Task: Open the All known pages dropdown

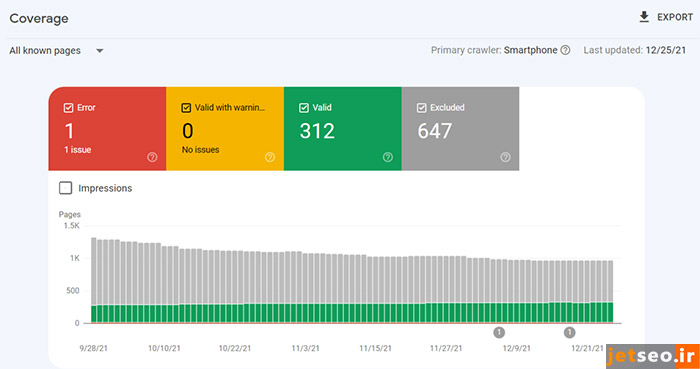Action: pos(57,51)
